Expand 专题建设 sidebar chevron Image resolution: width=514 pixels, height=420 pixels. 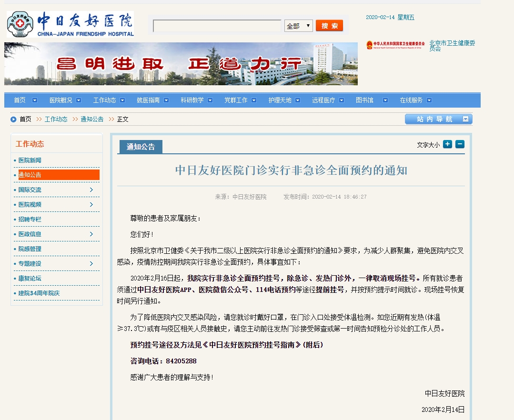pyautogui.click(x=91, y=263)
